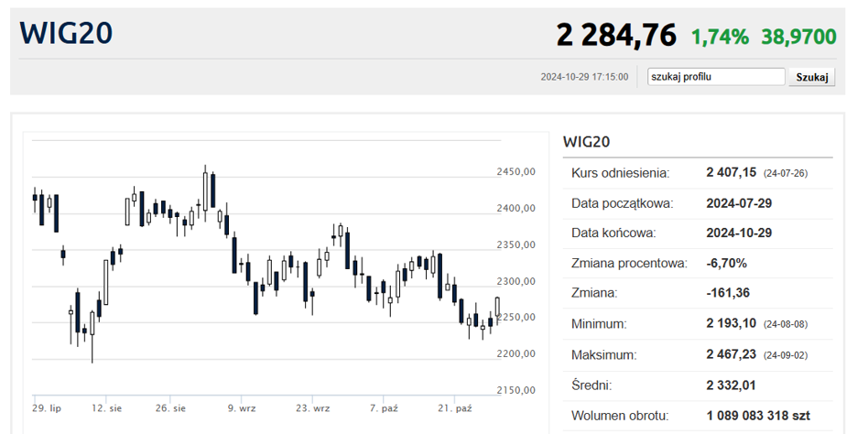Click the large WIG20 page heading
The height and width of the screenshot is (434, 868).
(67, 33)
